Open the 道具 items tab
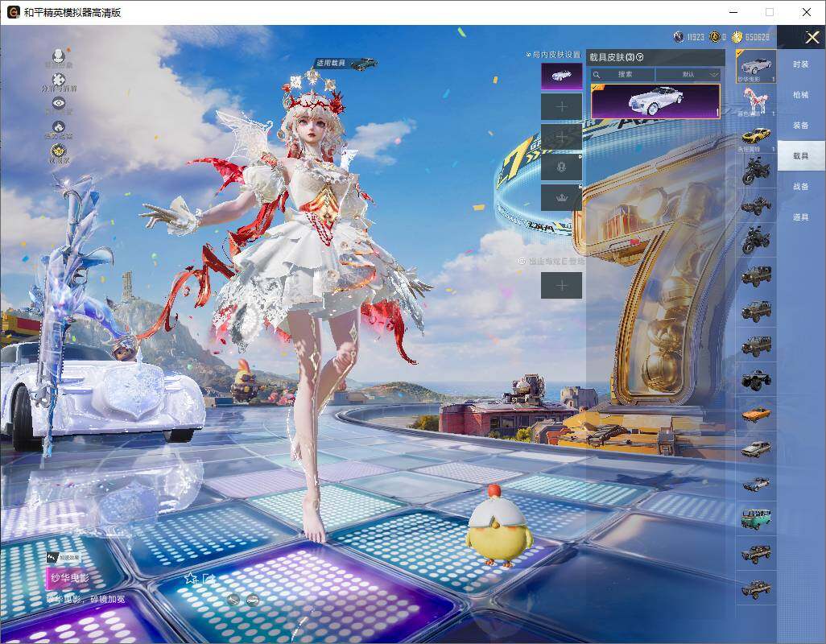Screen dimensions: 826x644 801,217
